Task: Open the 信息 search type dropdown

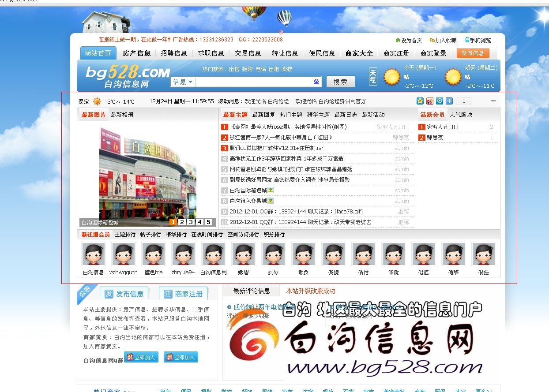Action: pos(183,82)
